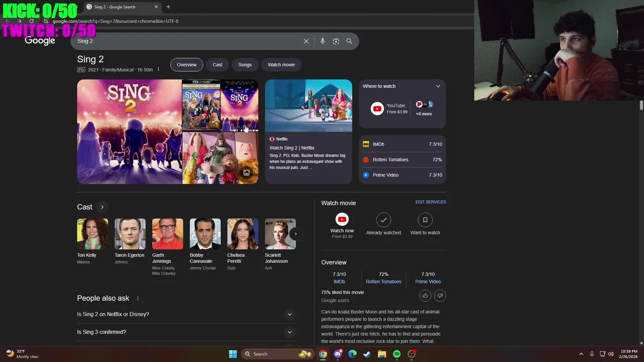Click Bobby Cannavale's cast photo

coord(205,234)
